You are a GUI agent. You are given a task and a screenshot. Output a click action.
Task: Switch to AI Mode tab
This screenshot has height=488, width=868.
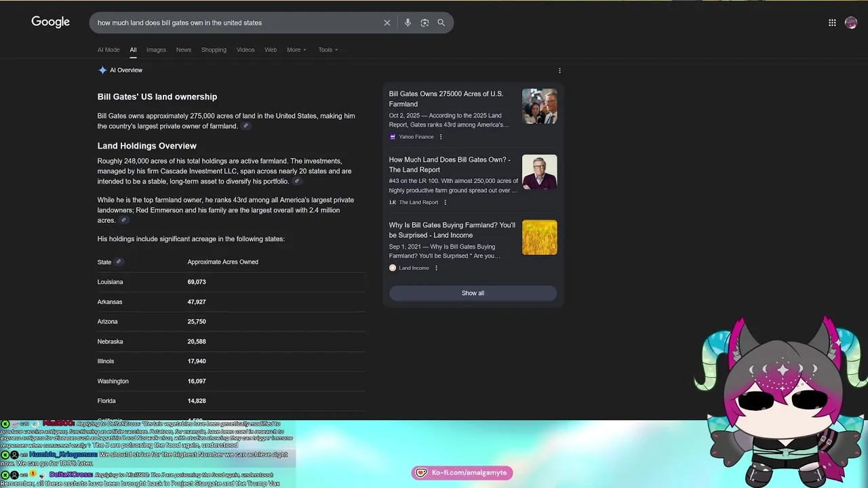[x=108, y=49]
